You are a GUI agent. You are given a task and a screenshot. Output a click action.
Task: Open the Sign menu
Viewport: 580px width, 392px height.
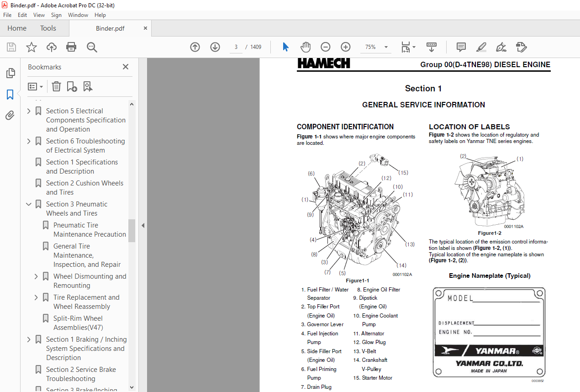pos(56,15)
